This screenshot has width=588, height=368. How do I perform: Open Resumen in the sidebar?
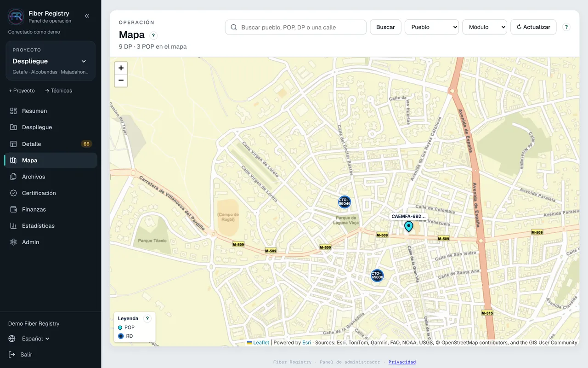click(51, 111)
